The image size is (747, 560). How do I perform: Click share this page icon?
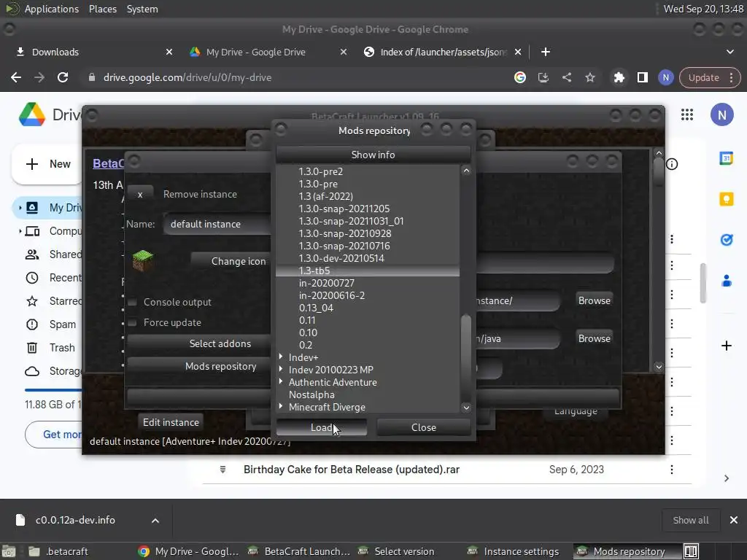(x=566, y=77)
